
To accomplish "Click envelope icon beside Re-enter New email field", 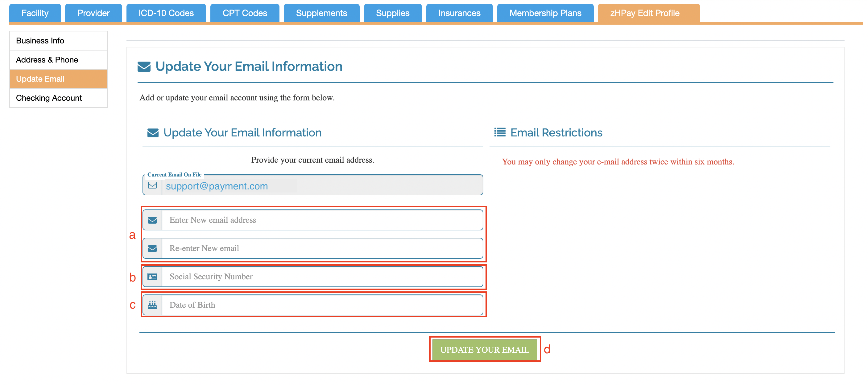I will coord(152,248).
